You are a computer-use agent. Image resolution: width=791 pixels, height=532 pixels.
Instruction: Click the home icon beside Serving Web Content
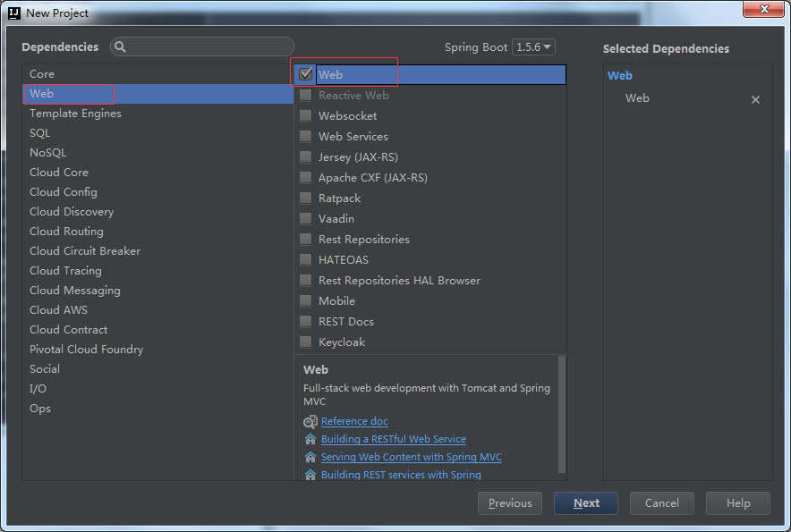coord(310,457)
